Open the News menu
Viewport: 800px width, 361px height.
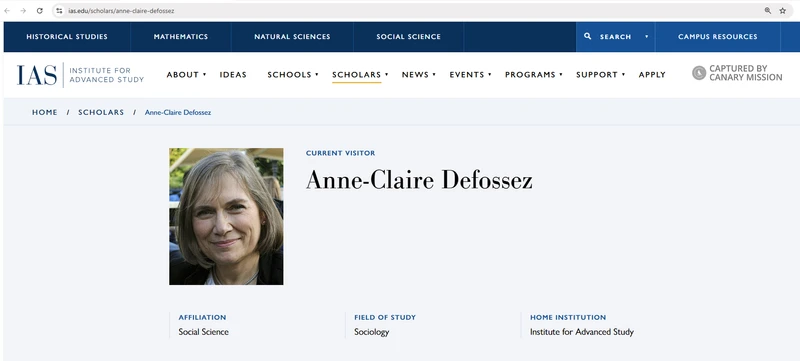tap(415, 74)
